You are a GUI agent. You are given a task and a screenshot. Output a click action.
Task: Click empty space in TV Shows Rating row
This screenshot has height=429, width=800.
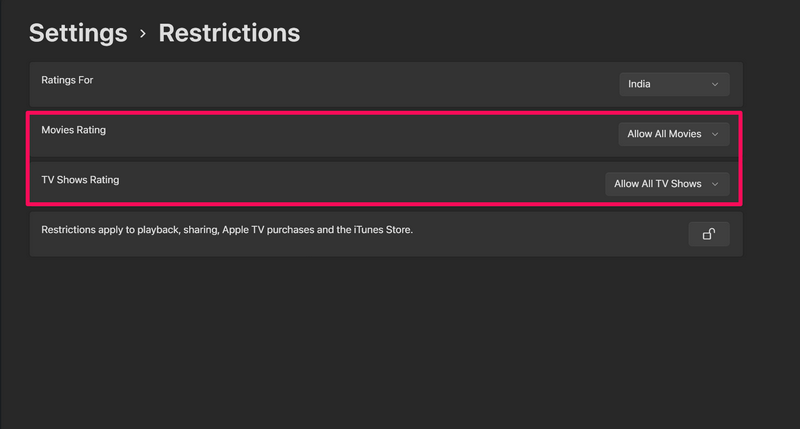[350, 184]
